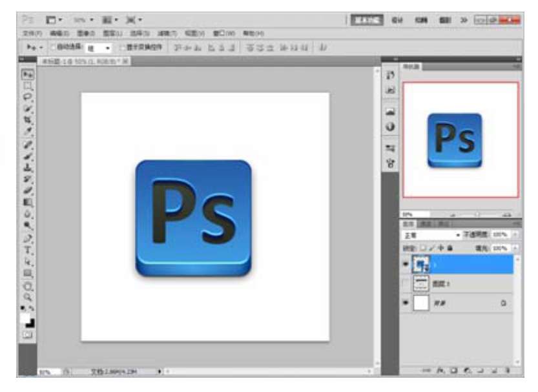Select the Hand tool in toolbox

[x=28, y=286]
